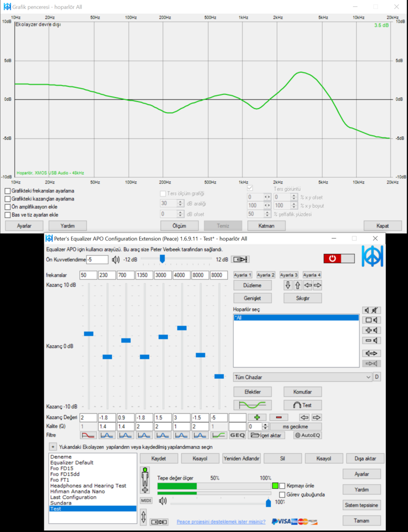Open the GEQ graphic equalizer button

point(237,435)
